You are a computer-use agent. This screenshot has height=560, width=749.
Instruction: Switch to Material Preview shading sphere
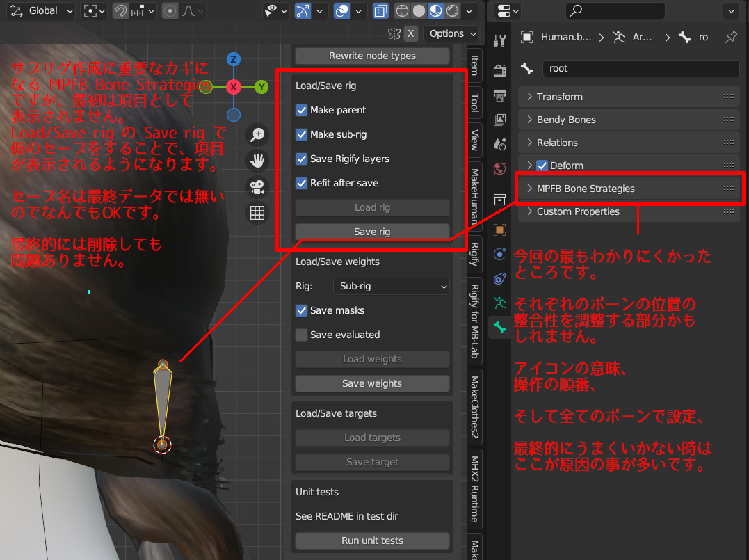point(436,11)
